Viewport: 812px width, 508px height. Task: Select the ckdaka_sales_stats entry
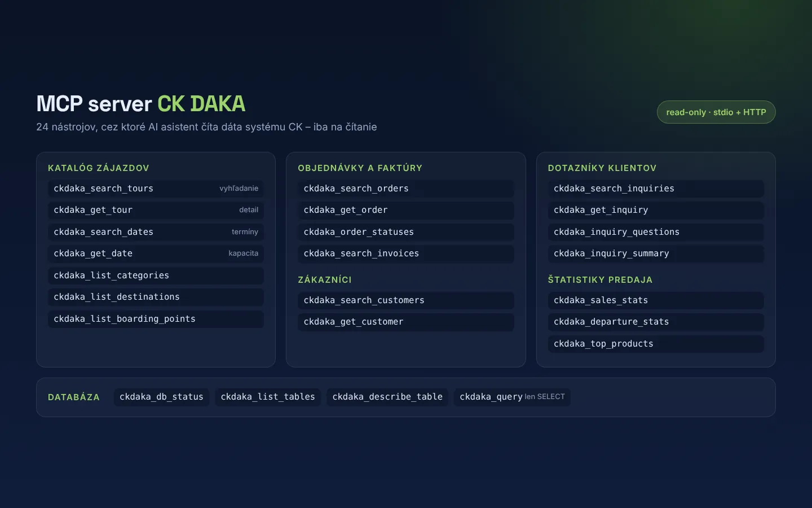pyautogui.click(x=656, y=300)
